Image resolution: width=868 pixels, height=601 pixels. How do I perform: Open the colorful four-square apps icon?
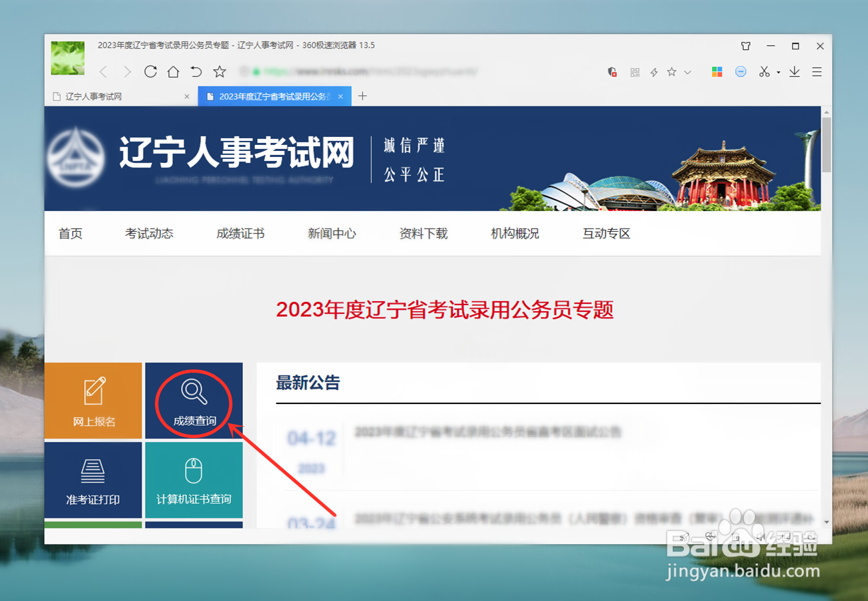(717, 72)
